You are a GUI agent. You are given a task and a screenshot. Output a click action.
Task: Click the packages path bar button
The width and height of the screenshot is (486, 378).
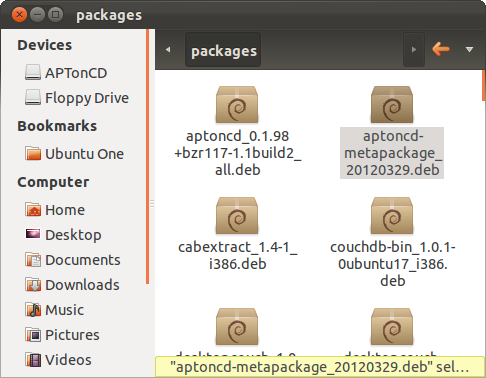[223, 50]
